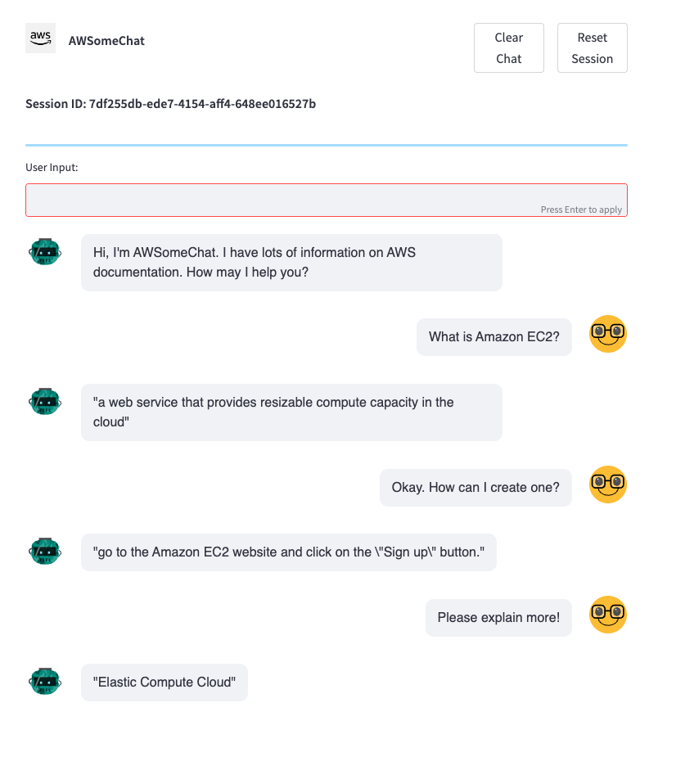Click the AWSomeChat title text
This screenshot has width=676, height=784.
(106, 41)
